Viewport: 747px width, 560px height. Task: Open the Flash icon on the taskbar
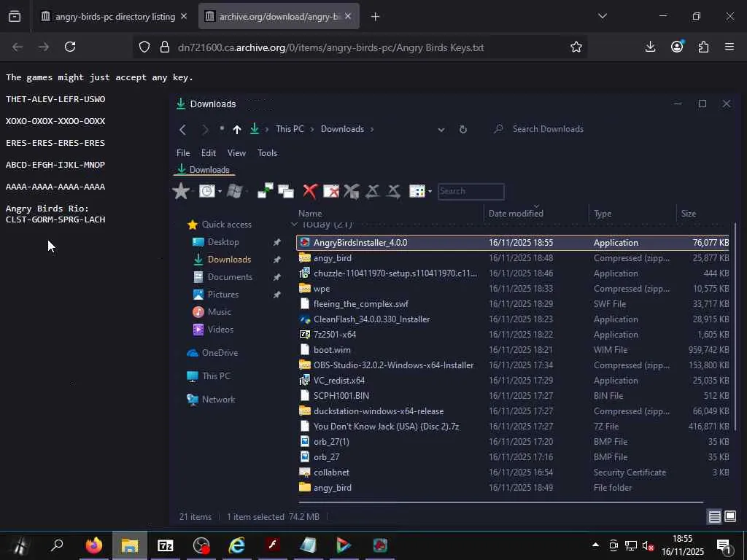point(273,545)
